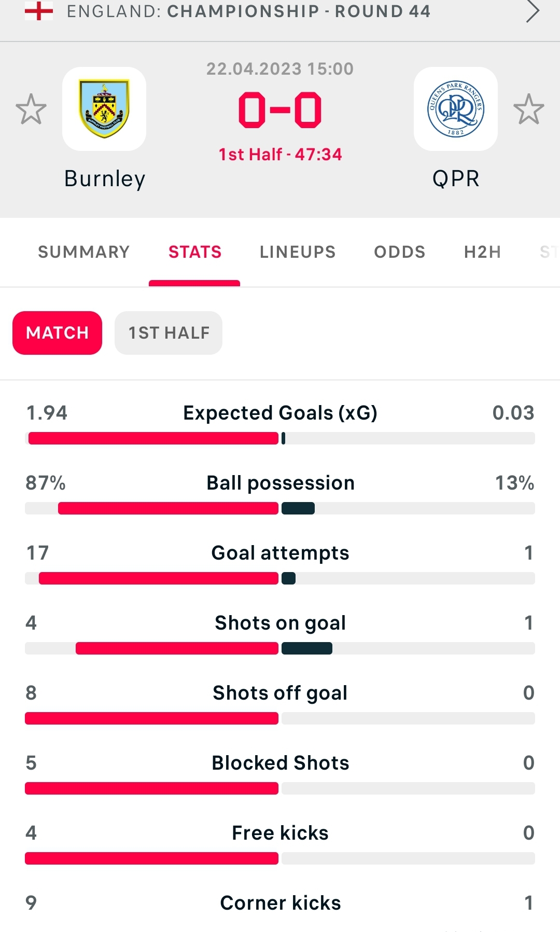Viewport: 560px width, 932px height.
Task: Tap the 0-0 live score
Action: coord(280,110)
